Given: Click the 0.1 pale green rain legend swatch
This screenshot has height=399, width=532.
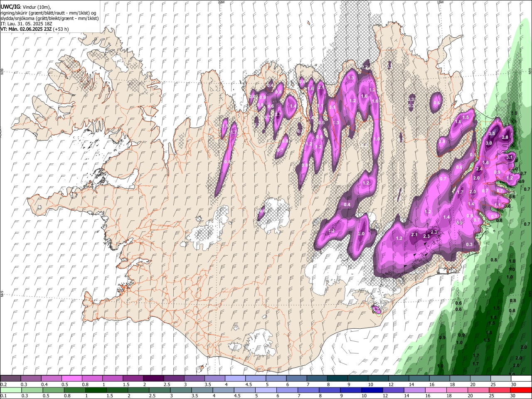Looking at the screenshot, I should point(11,390).
